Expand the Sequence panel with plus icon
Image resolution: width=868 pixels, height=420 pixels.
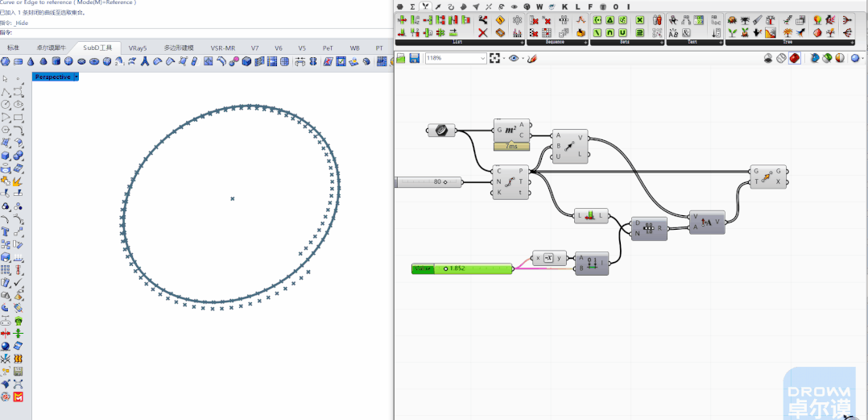click(585, 43)
